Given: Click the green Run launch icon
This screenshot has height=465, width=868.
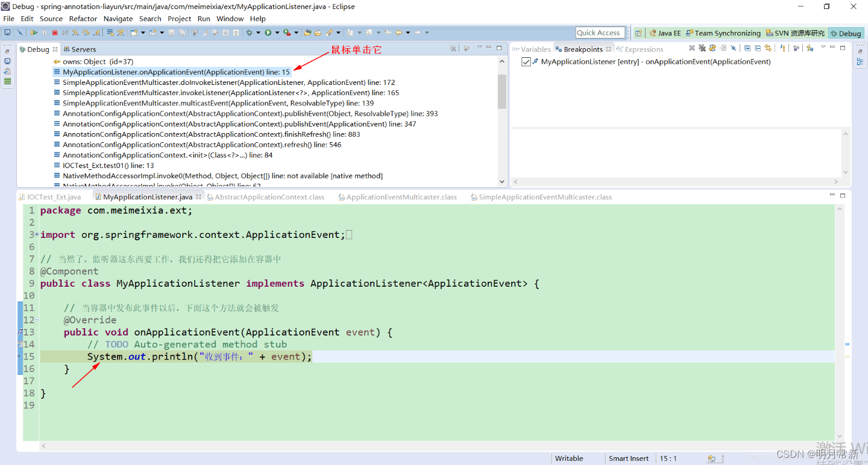Looking at the screenshot, I should pos(268,33).
